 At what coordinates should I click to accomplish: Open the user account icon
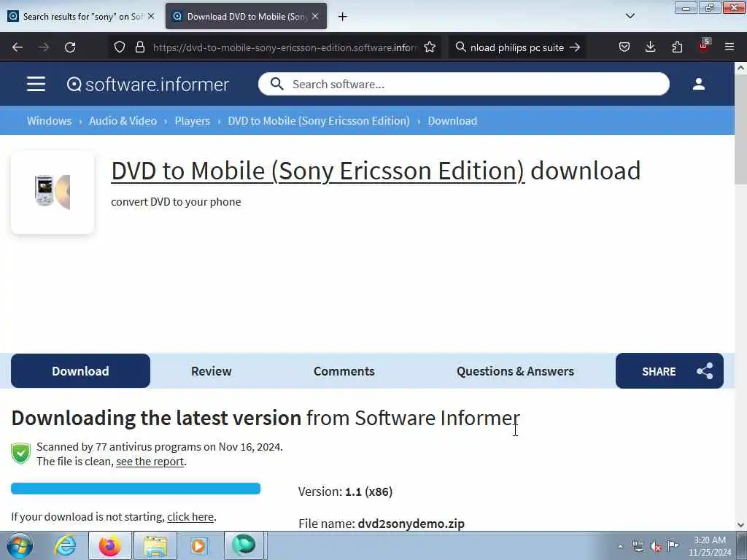699,85
